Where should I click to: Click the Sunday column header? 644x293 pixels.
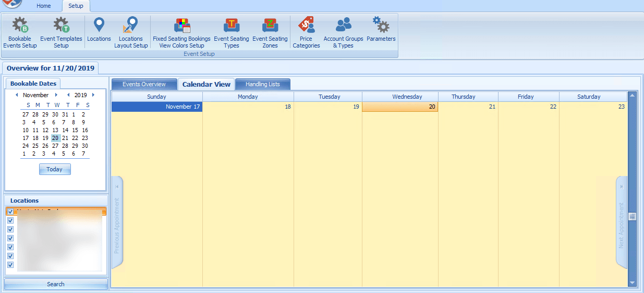tap(157, 97)
